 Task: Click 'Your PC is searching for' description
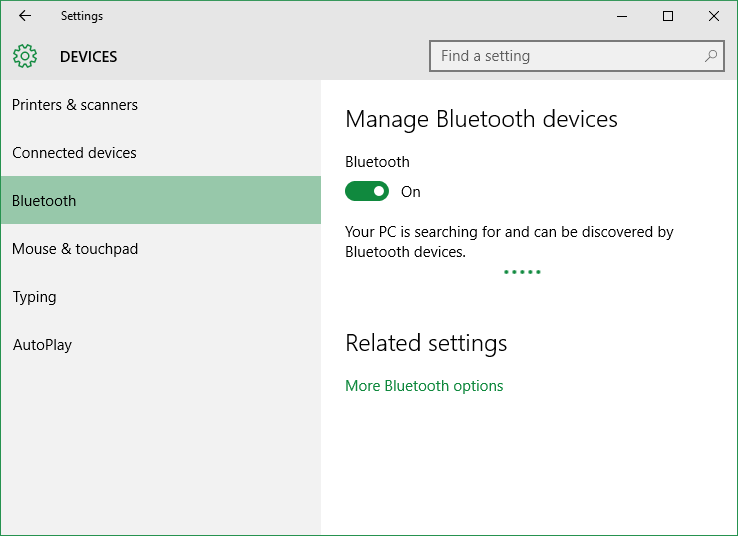[509, 241]
